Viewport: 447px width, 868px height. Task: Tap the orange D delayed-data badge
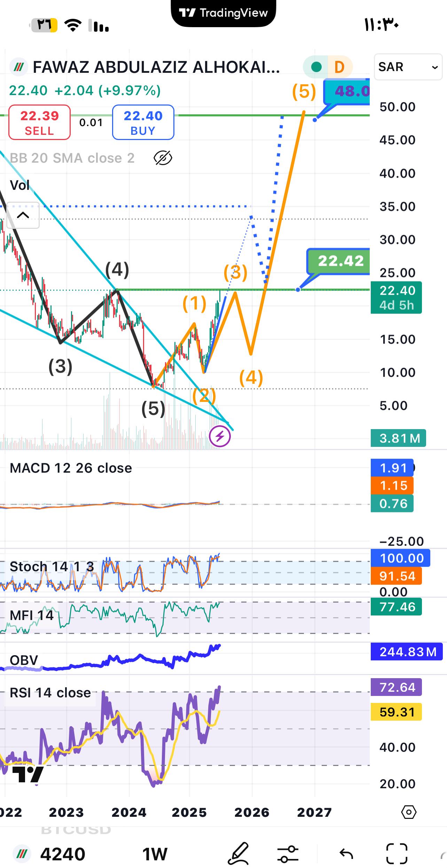[339, 67]
